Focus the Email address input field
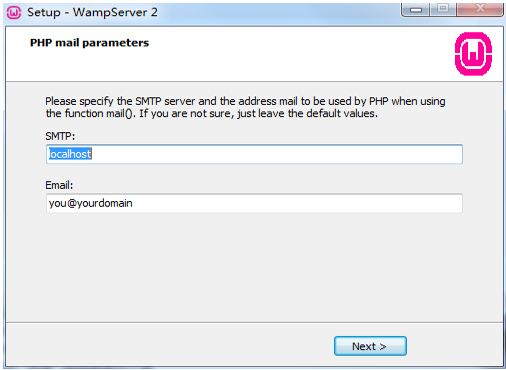Screen dimensions: 506x370 [254, 203]
